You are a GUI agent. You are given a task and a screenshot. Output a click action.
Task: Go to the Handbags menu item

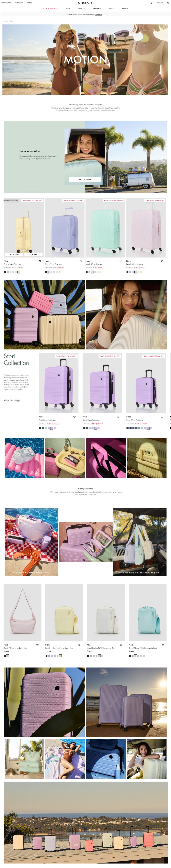(97, 8)
